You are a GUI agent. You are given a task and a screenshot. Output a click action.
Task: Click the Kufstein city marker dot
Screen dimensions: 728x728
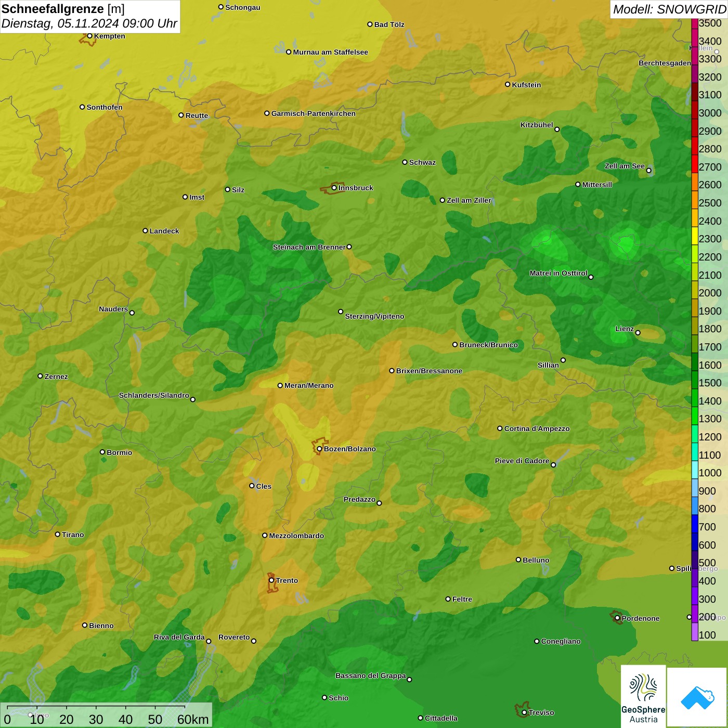coord(508,84)
